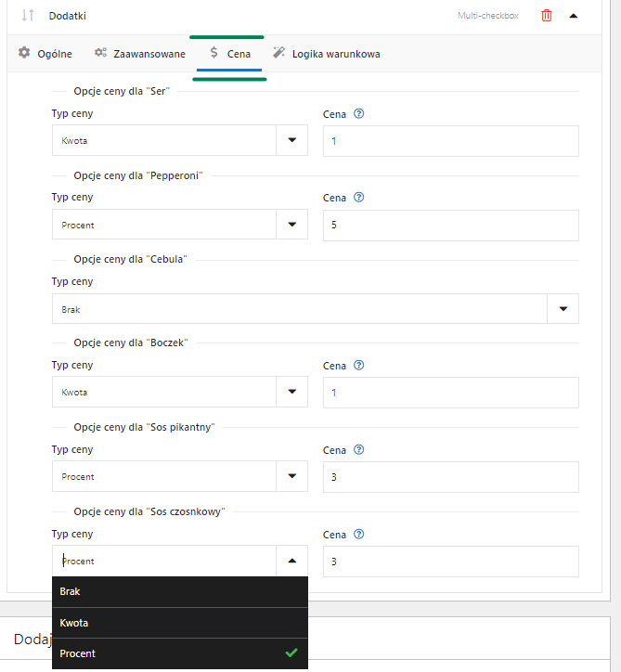This screenshot has width=621, height=672.
Task: Collapse the Dodatki field panel
Action: point(574,16)
